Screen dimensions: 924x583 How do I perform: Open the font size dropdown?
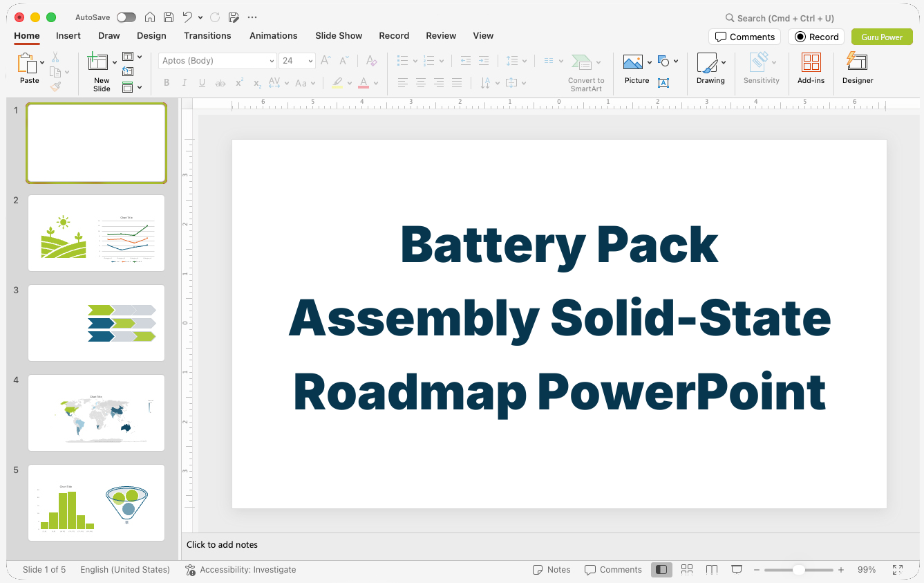click(x=311, y=61)
